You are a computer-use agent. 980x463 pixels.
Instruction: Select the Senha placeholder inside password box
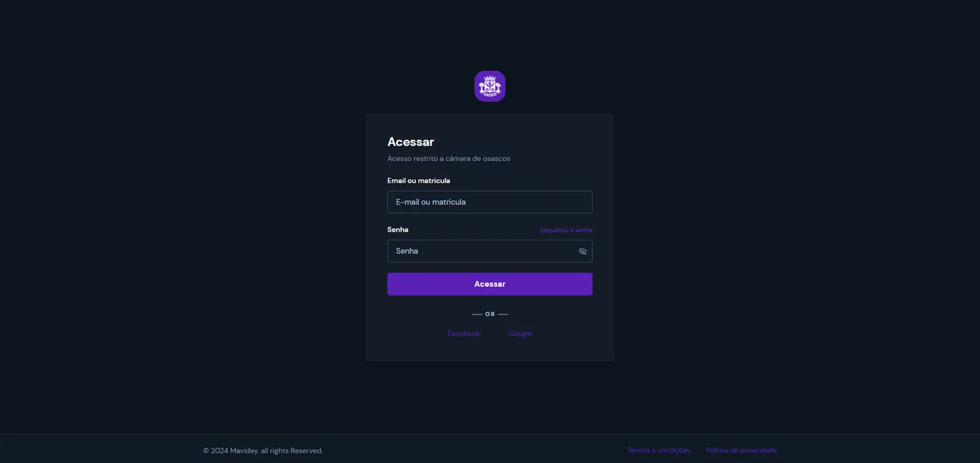coord(407,251)
